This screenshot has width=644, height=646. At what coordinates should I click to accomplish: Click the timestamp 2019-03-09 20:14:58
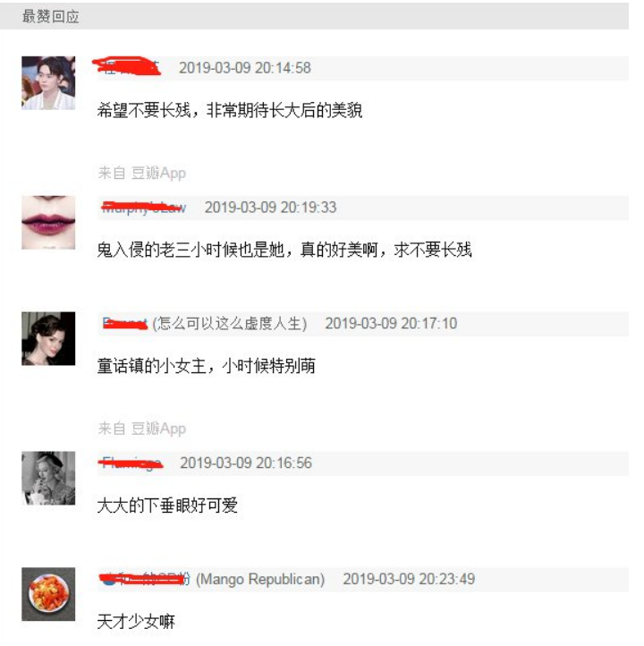pyautogui.click(x=244, y=68)
